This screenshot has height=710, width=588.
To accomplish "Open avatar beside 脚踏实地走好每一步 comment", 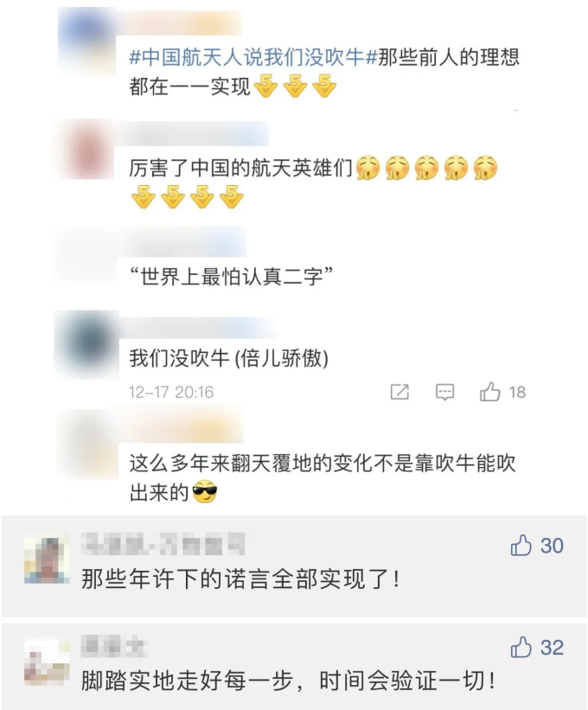I will (x=47, y=662).
